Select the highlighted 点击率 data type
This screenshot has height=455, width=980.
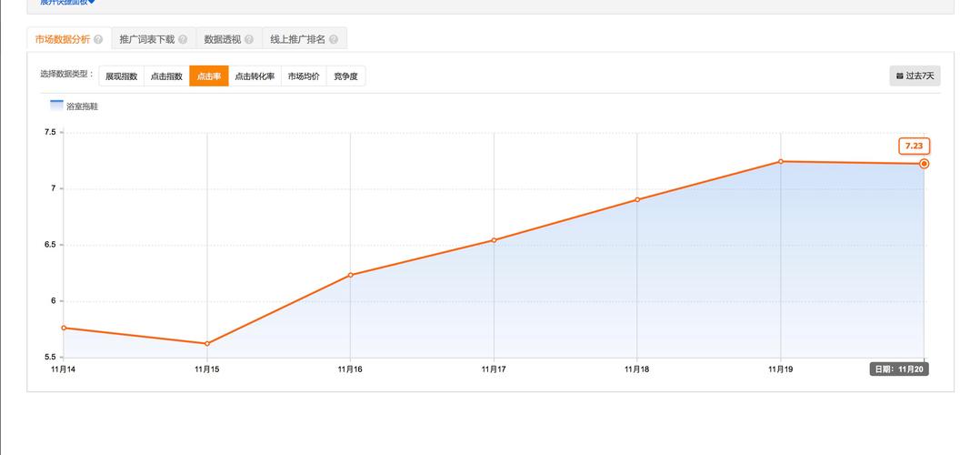click(209, 76)
